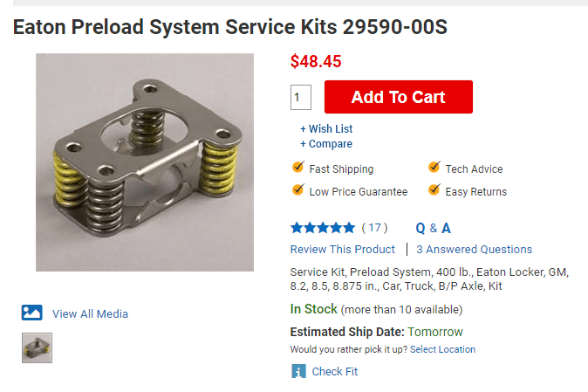Click the Fast Shipping checkmark icon
Image resolution: width=588 pixels, height=392 pixels.
pos(297,168)
